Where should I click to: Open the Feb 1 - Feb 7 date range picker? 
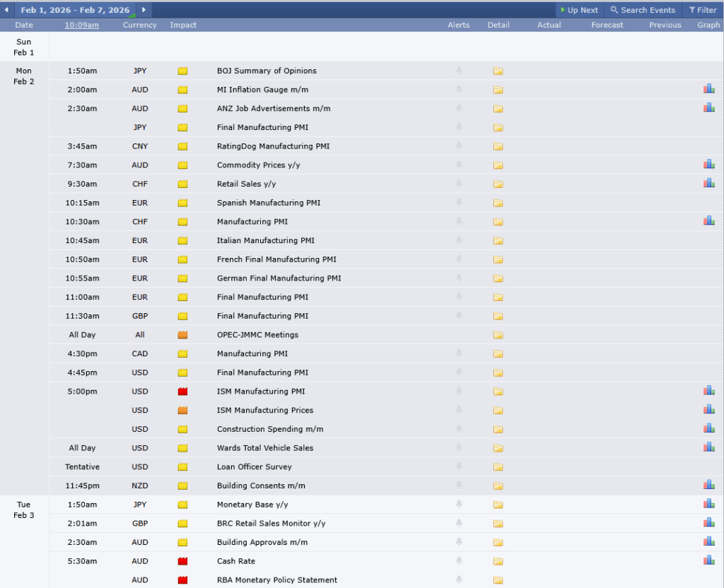(75, 10)
